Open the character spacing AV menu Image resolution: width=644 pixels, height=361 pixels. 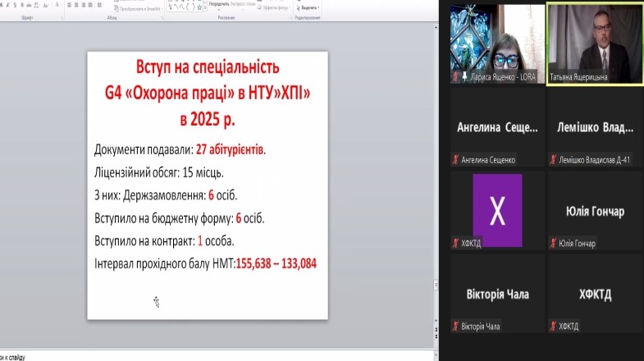[x=37, y=5]
